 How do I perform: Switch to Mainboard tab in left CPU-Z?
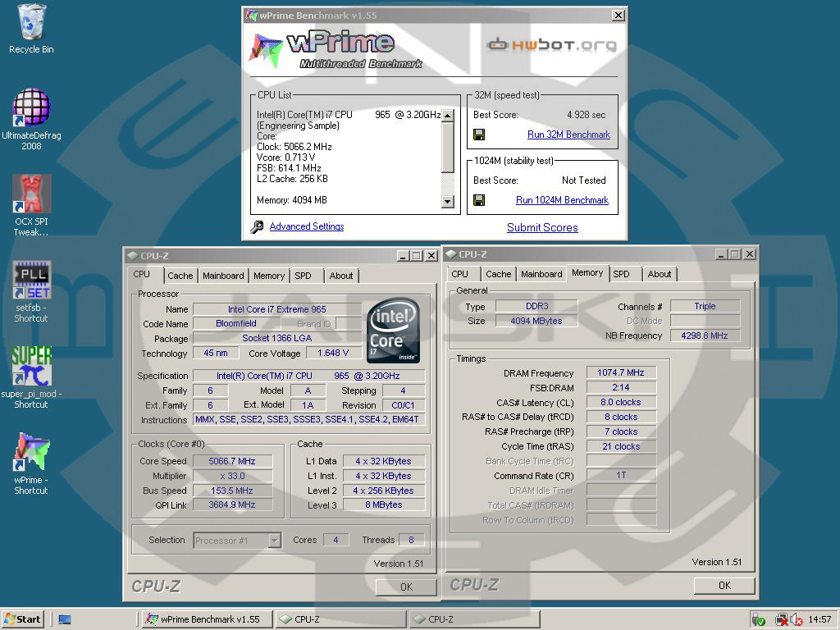(x=223, y=276)
